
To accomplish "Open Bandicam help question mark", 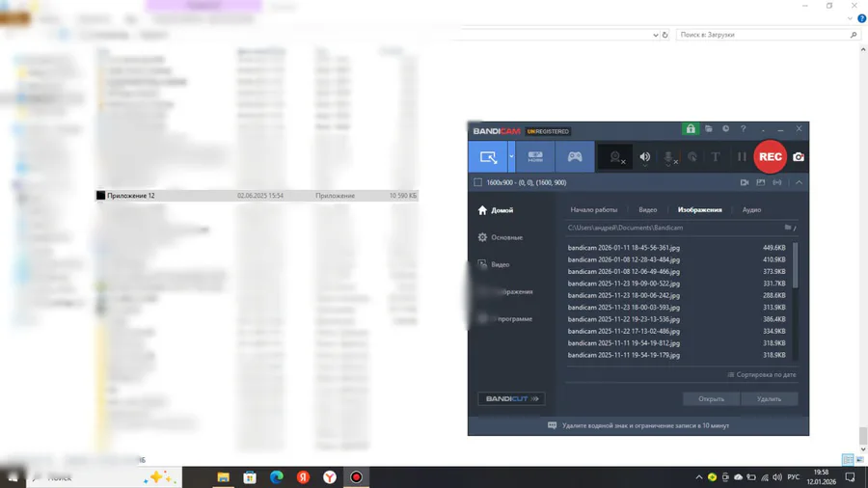I will 744,129.
